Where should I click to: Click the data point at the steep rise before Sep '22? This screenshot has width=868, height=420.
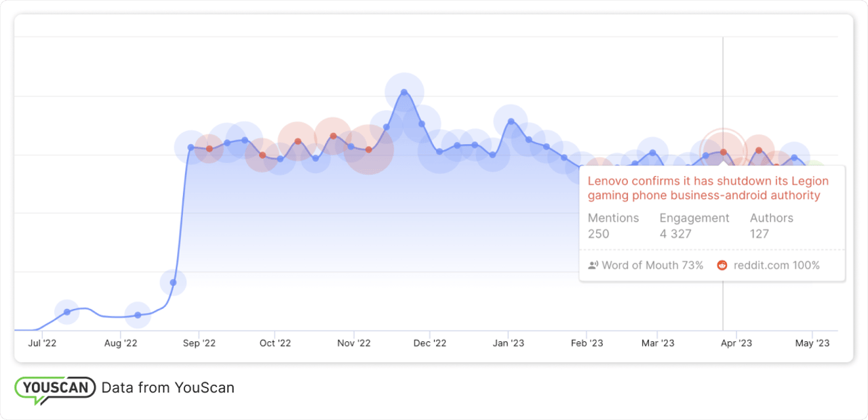(173, 282)
